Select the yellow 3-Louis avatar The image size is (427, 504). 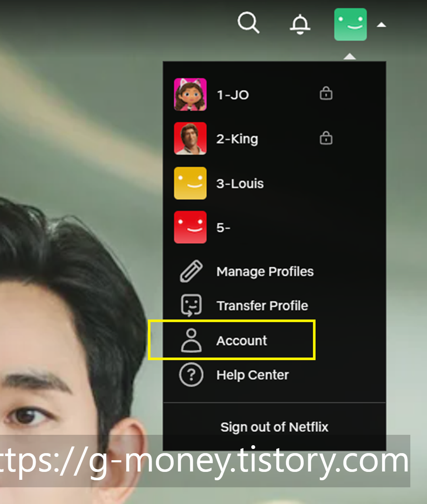coord(190,183)
